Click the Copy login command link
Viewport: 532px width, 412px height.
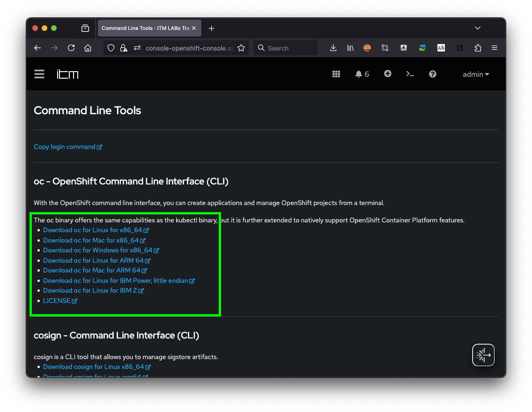68,147
